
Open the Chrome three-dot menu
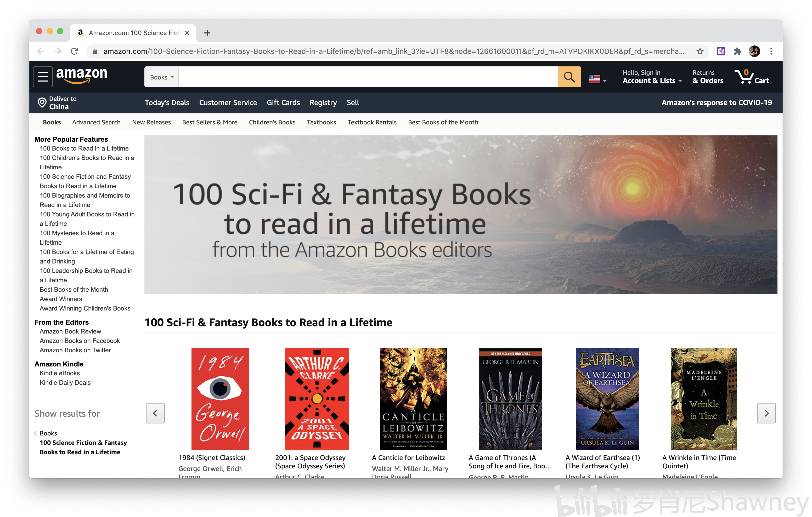pyautogui.click(x=771, y=51)
